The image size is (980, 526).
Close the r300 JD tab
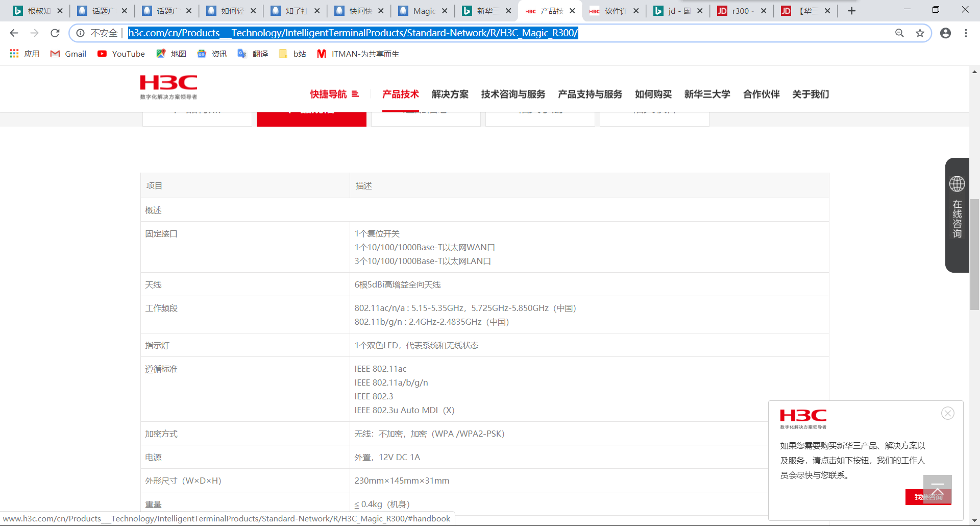pyautogui.click(x=763, y=11)
